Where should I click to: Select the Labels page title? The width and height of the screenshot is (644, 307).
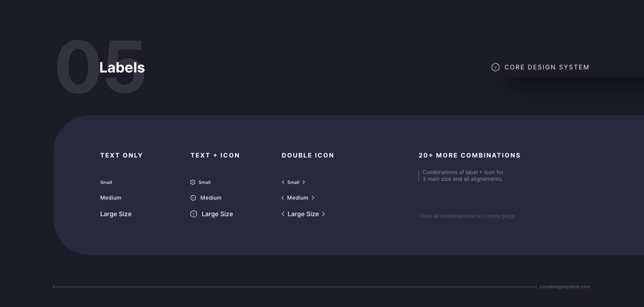122,68
